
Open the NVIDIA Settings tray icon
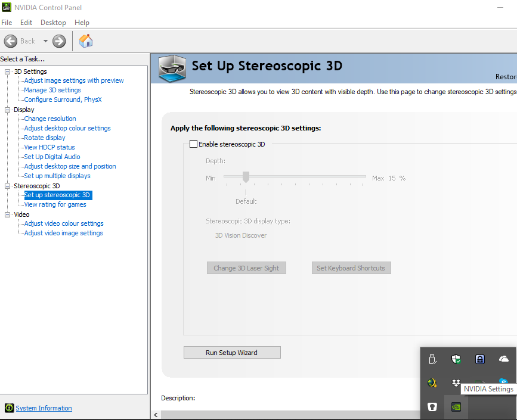click(x=456, y=407)
